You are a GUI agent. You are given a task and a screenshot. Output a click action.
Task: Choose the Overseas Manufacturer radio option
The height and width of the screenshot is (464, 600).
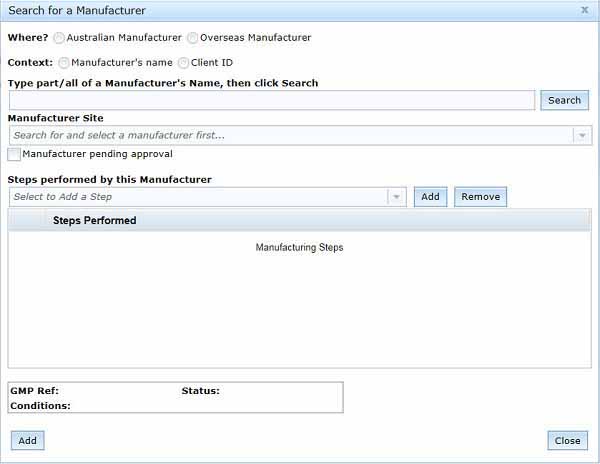(x=192, y=38)
